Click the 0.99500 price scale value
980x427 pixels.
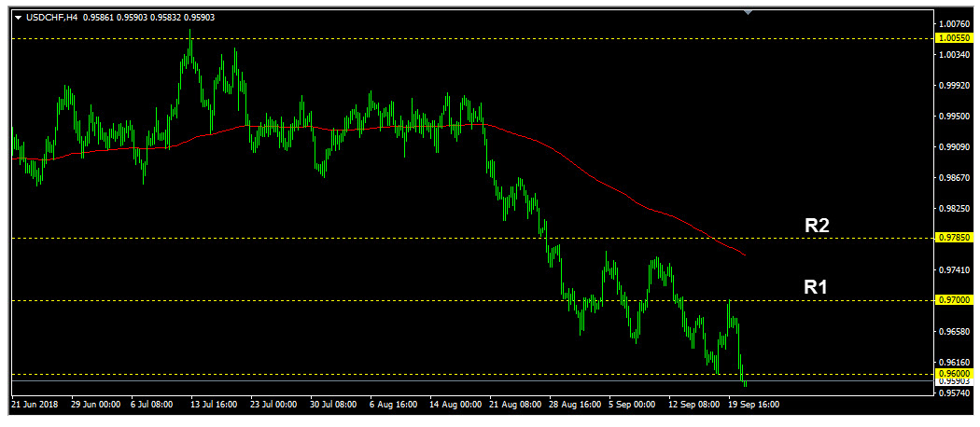(954, 117)
